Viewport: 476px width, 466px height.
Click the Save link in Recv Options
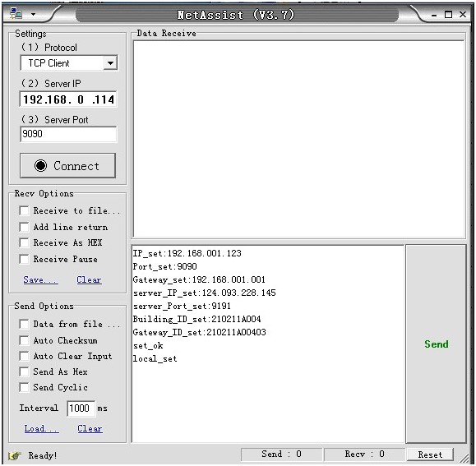tap(40, 279)
